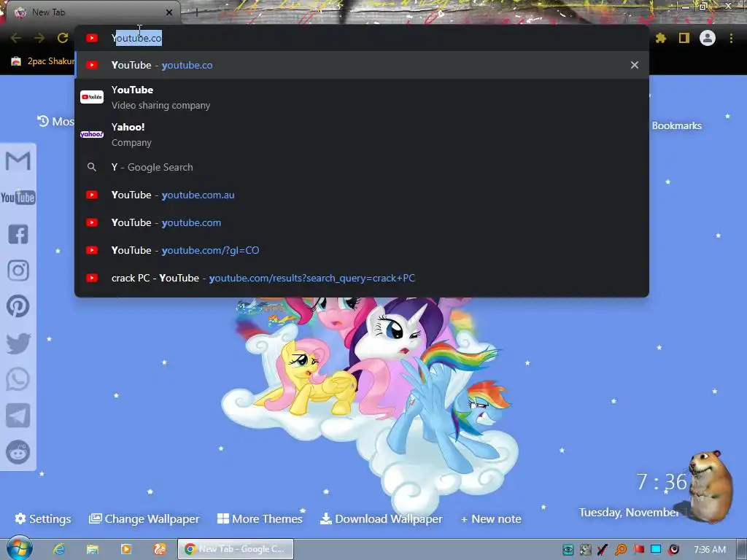
Task: Open the media player taskbar icon
Action: click(126, 549)
